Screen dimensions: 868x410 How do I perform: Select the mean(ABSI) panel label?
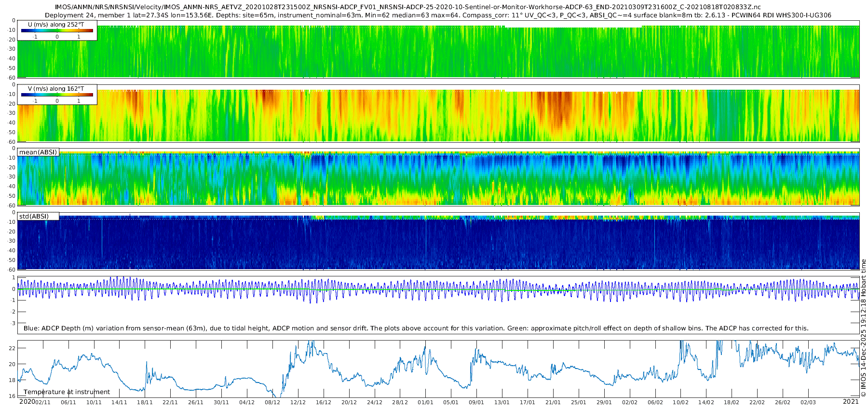pos(38,152)
